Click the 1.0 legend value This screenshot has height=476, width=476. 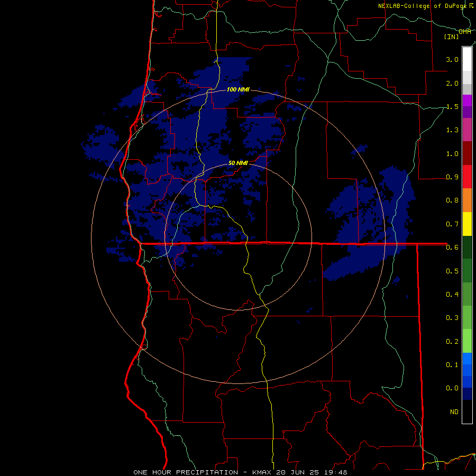coord(452,153)
